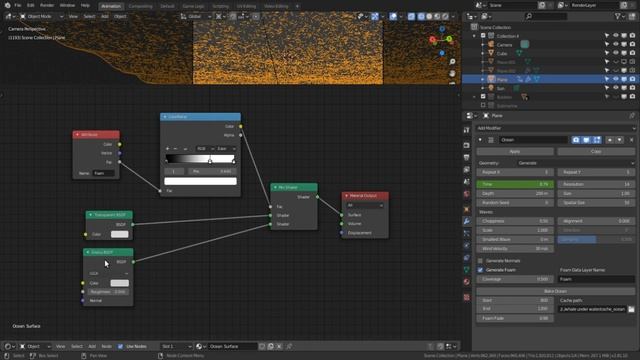The width and height of the screenshot is (640, 360).
Task: Adjust the foam Coverage slider
Action: (x=515, y=279)
